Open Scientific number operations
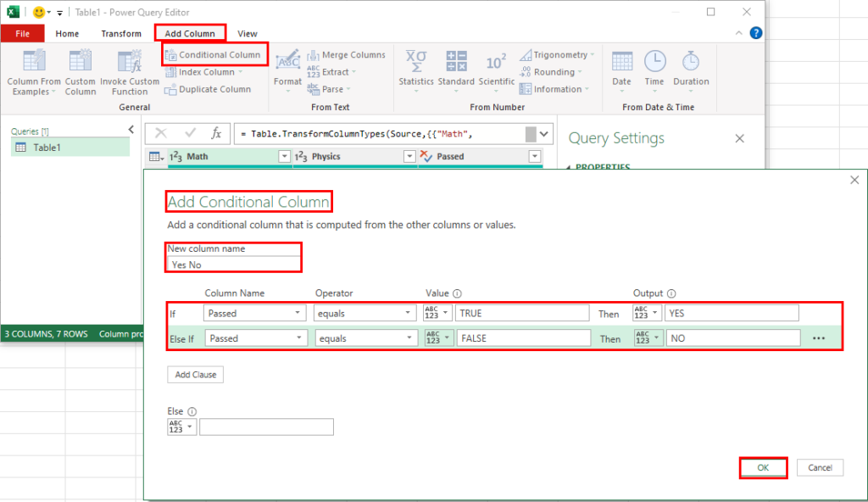The image size is (868, 502). tap(497, 70)
